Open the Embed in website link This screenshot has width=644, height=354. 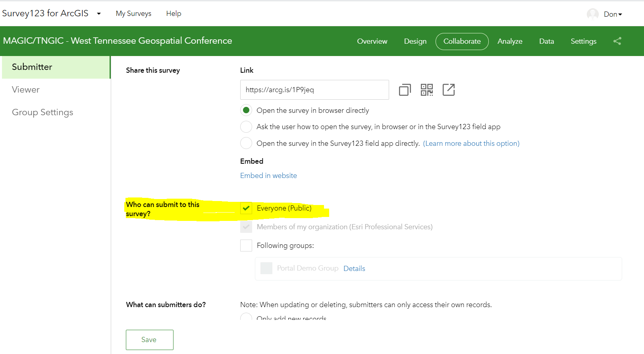tap(268, 176)
